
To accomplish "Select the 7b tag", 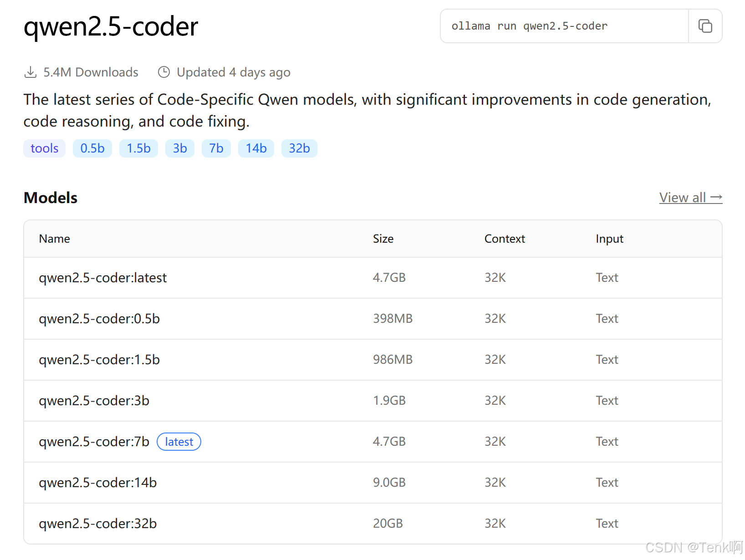I will coord(216,148).
